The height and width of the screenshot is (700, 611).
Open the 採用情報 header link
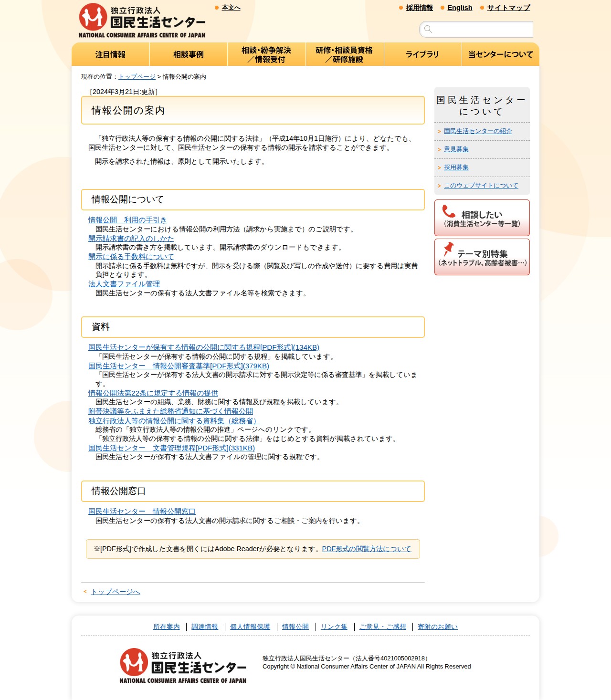point(420,8)
